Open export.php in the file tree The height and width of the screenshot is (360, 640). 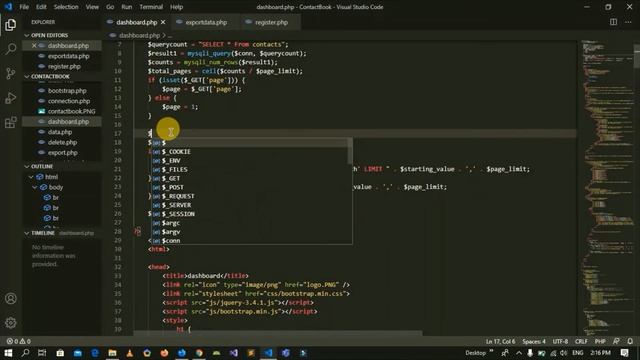point(62,153)
